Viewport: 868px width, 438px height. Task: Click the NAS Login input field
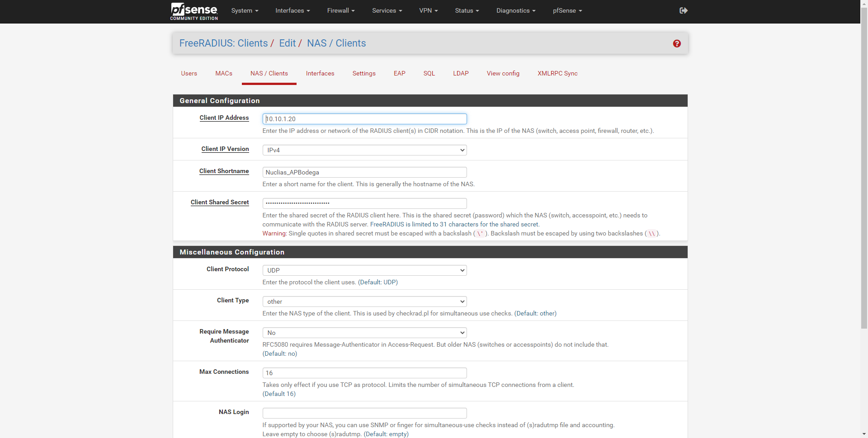click(364, 413)
